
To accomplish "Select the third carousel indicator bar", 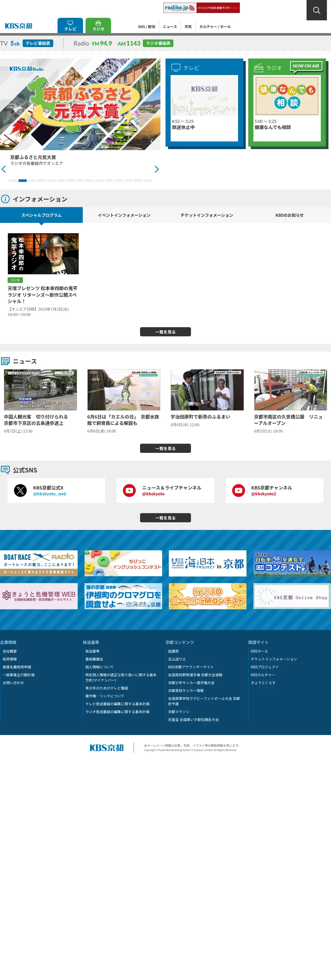I will tap(32, 181).
